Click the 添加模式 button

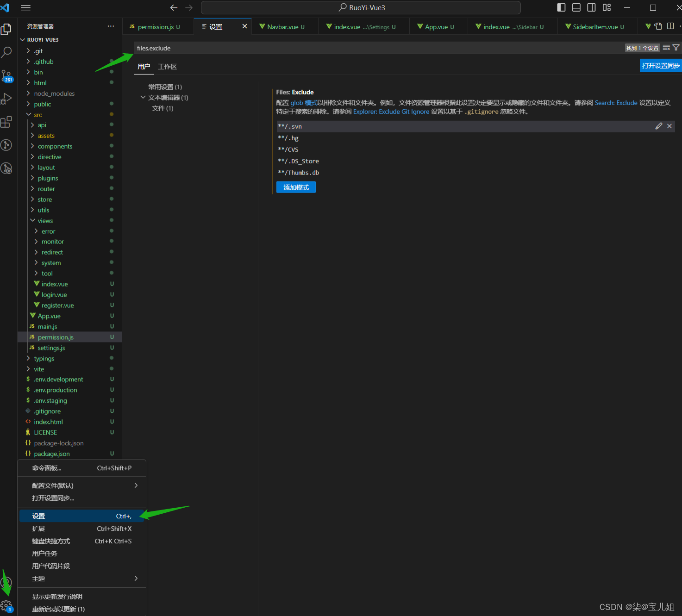click(x=296, y=187)
